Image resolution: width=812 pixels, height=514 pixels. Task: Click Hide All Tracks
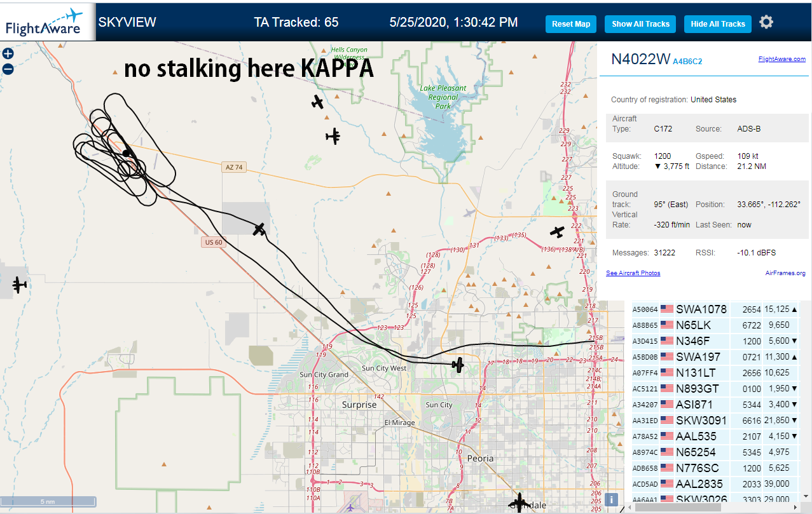(x=718, y=24)
